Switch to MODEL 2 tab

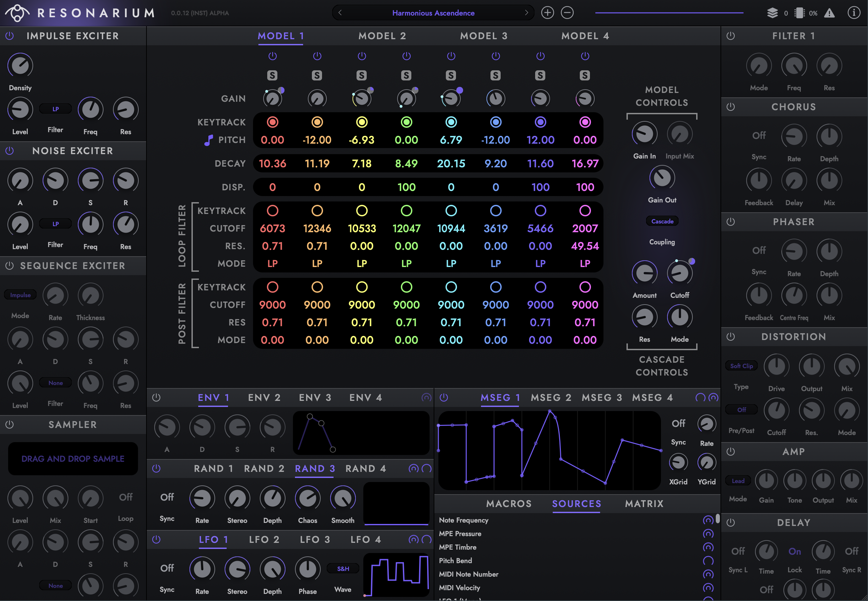382,36
